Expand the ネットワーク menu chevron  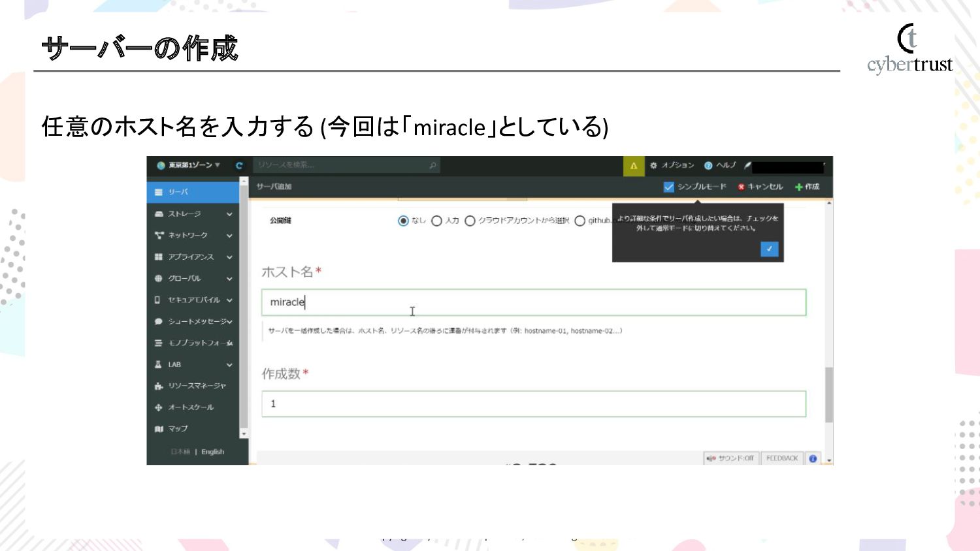[x=229, y=236]
